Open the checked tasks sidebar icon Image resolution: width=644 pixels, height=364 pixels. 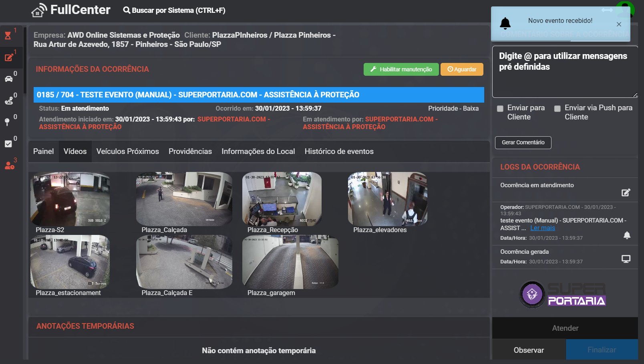(x=8, y=144)
